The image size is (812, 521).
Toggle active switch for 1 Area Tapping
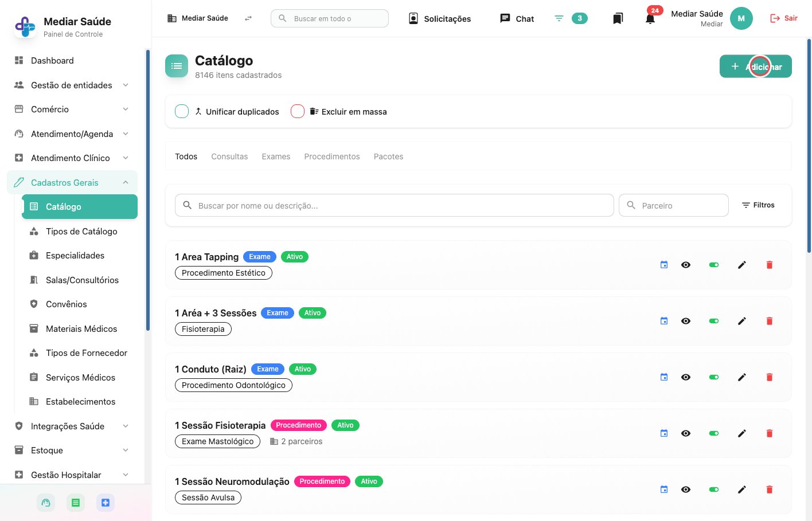[x=714, y=265]
